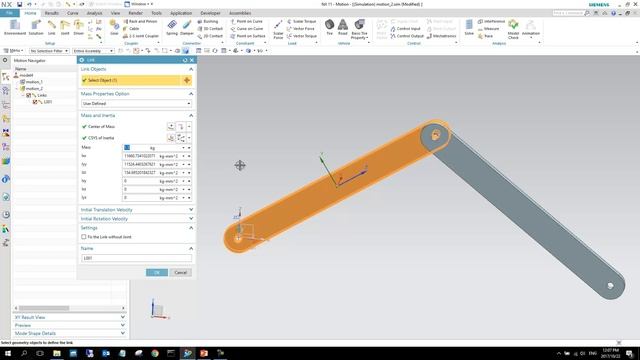Select the Bushing connector
Viewport: 640px width, 360px height.
click(208, 21)
